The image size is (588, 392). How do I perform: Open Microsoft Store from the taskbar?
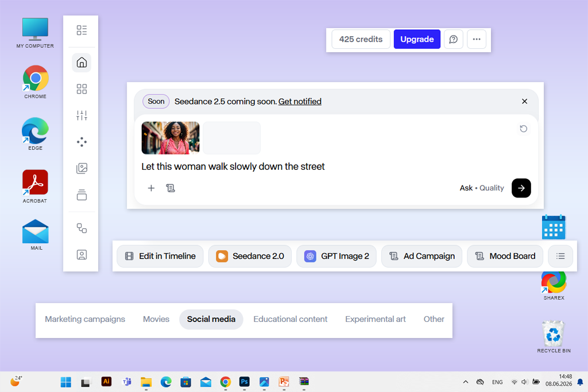[x=185, y=382]
